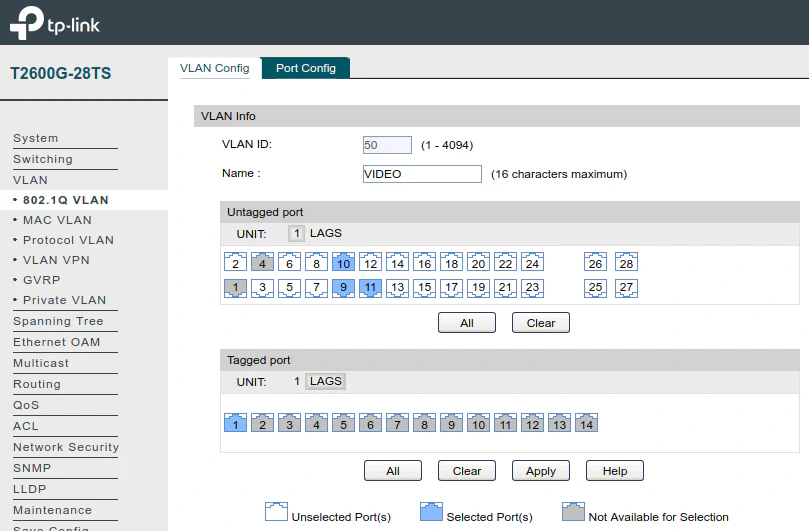
Task: Edit the VLAN Name field VIDEO
Action: [x=422, y=174]
